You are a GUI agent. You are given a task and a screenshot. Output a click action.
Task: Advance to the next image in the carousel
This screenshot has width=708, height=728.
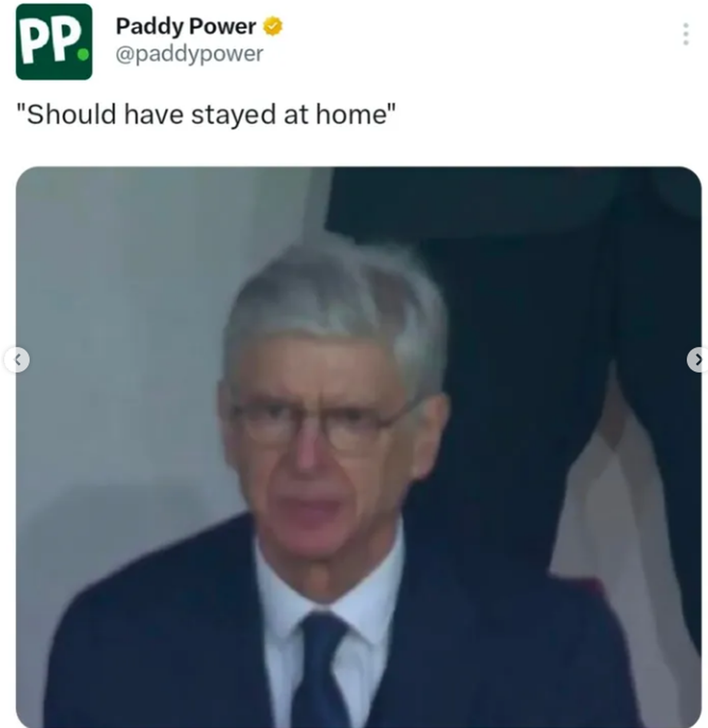(x=697, y=360)
